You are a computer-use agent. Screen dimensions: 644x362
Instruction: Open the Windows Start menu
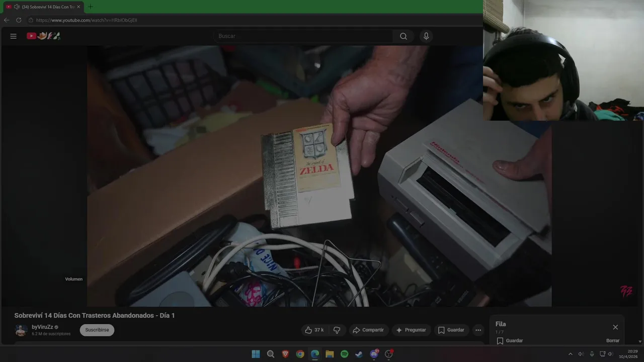pos(256,354)
